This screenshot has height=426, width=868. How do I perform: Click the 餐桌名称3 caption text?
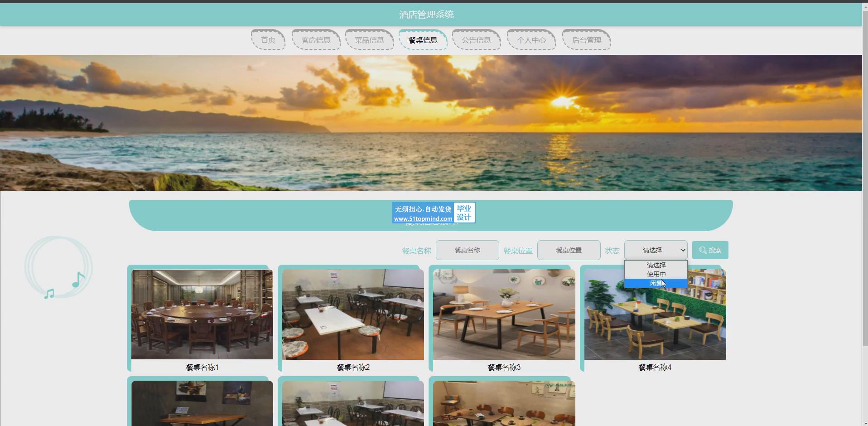(x=504, y=368)
